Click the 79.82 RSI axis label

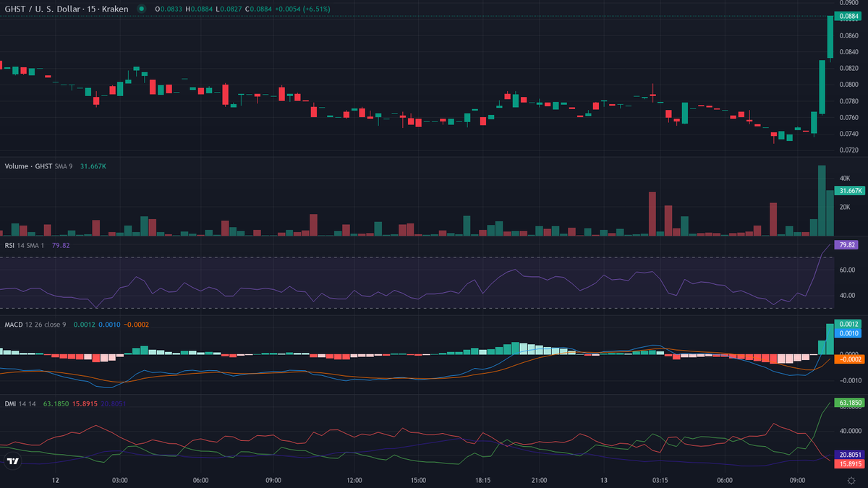tap(847, 245)
